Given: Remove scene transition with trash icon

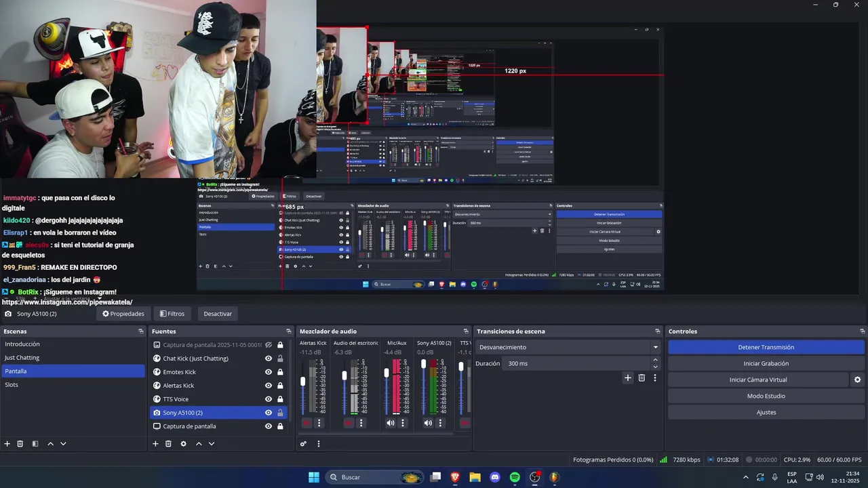Looking at the screenshot, I should pyautogui.click(x=642, y=378).
